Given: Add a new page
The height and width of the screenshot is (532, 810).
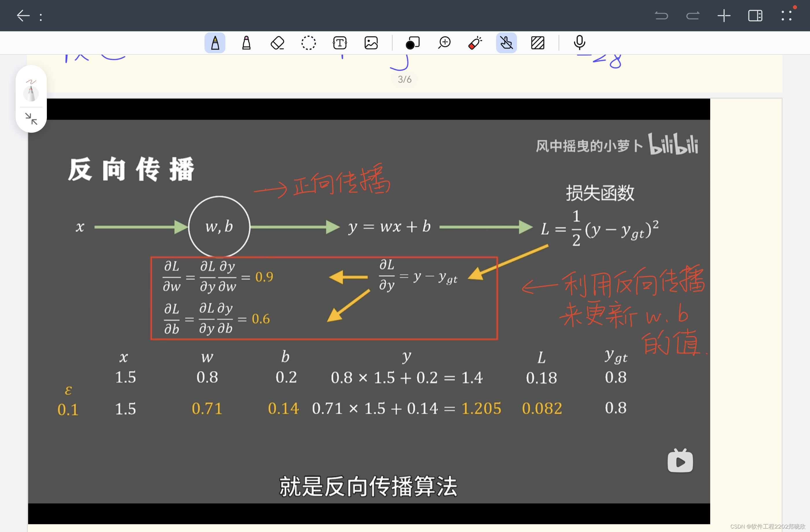Looking at the screenshot, I should (724, 16).
